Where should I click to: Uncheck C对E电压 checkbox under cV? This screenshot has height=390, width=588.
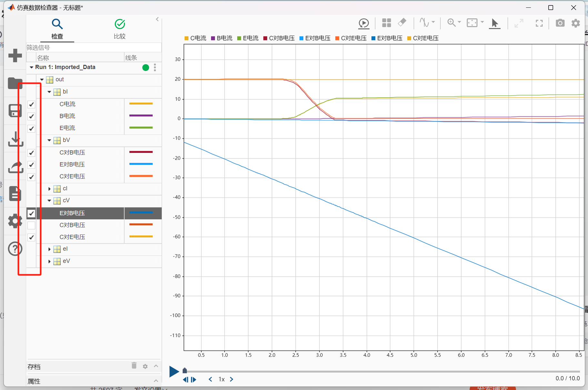[31, 237]
